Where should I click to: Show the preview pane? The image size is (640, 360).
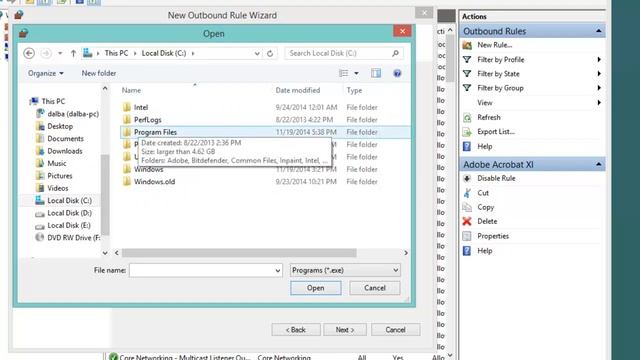point(376,73)
